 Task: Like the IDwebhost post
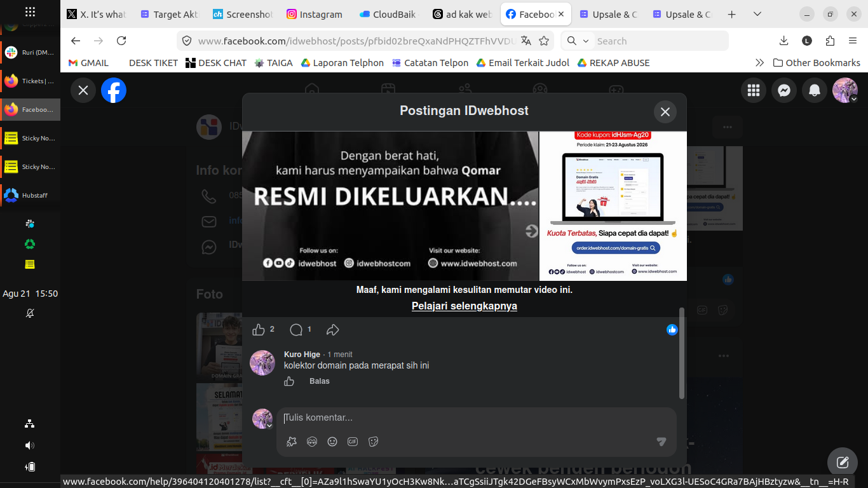[259, 330]
